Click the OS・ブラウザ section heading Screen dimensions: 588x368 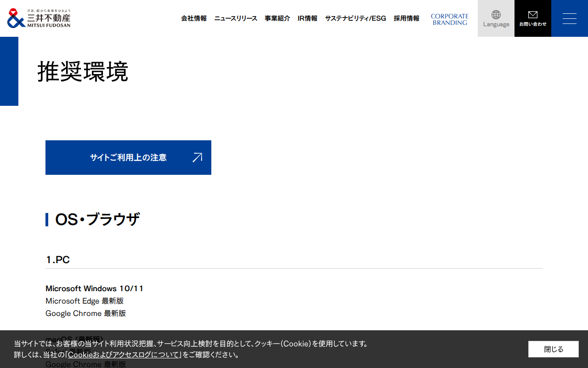(x=97, y=219)
